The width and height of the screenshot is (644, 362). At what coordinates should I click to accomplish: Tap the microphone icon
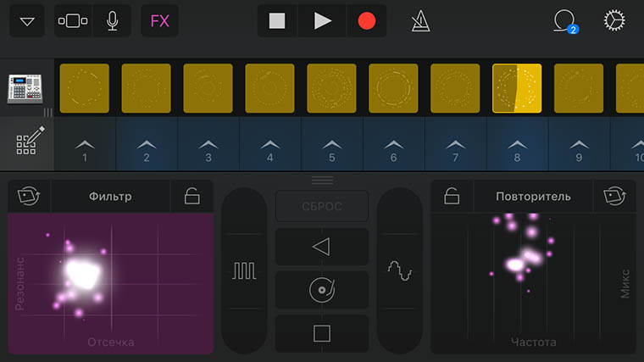pyautogui.click(x=112, y=21)
